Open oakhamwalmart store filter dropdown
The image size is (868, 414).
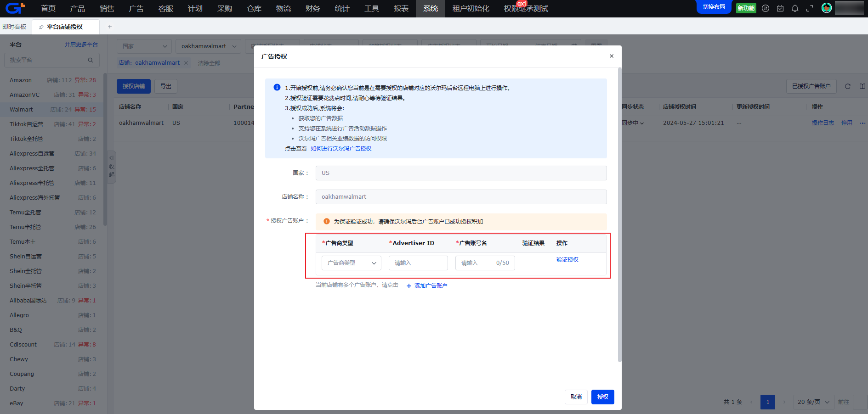click(209, 46)
